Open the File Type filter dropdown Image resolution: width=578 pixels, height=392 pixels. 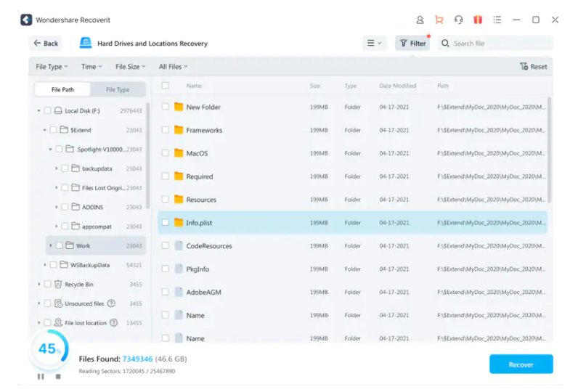click(52, 67)
